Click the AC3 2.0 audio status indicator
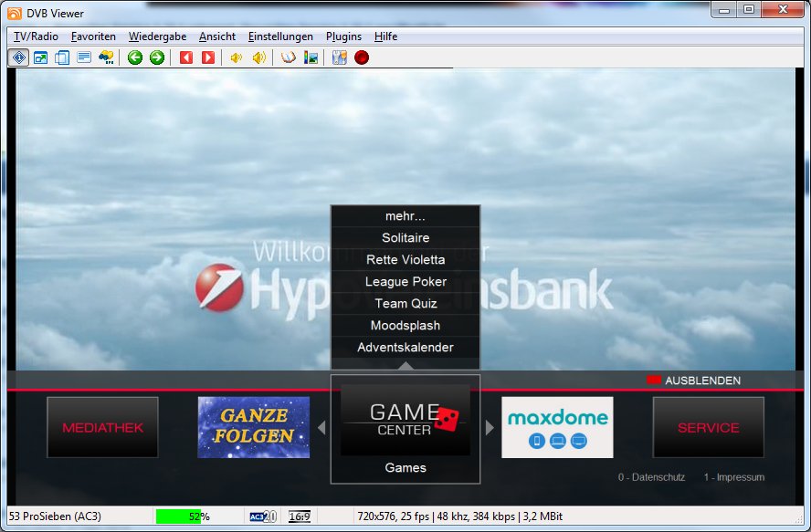811x532 pixels. [x=263, y=516]
